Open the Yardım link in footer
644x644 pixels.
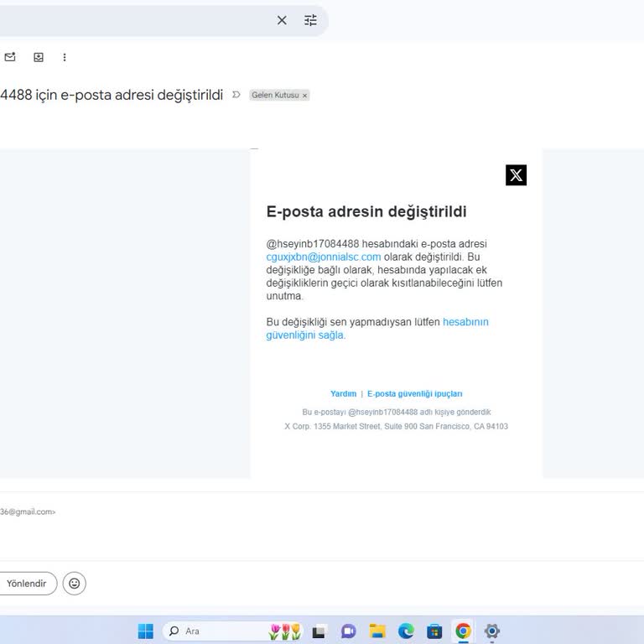(343, 393)
